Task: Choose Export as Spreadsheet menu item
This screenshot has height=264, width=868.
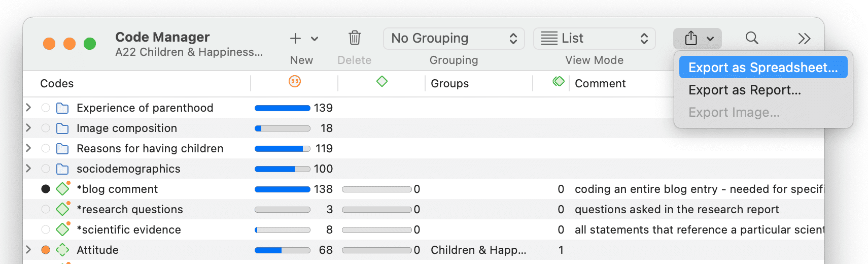Action: 763,68
